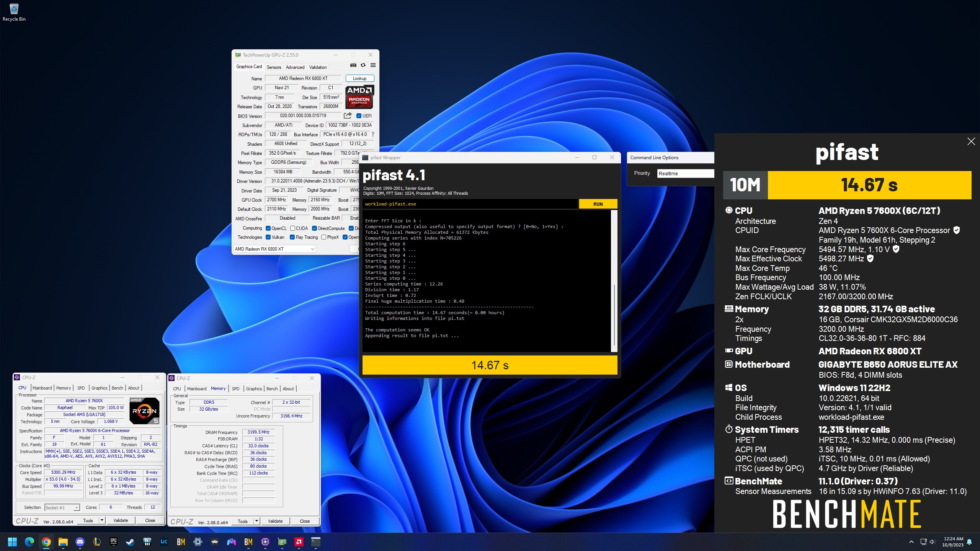Click Validate in CPU-Z processor window
This screenshot has width=980, height=551.
click(121, 520)
